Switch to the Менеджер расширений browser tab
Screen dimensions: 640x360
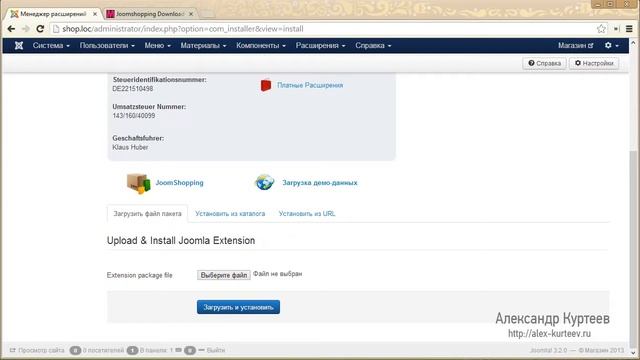52,14
